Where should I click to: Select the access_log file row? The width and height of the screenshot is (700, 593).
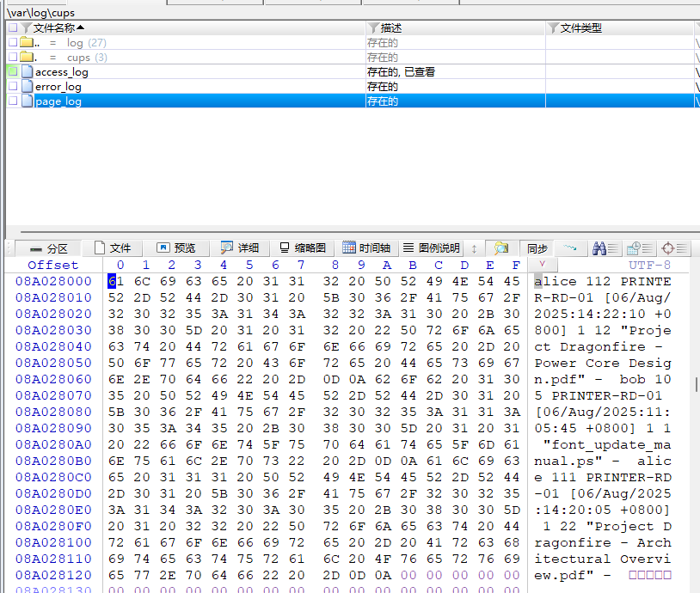(353, 71)
